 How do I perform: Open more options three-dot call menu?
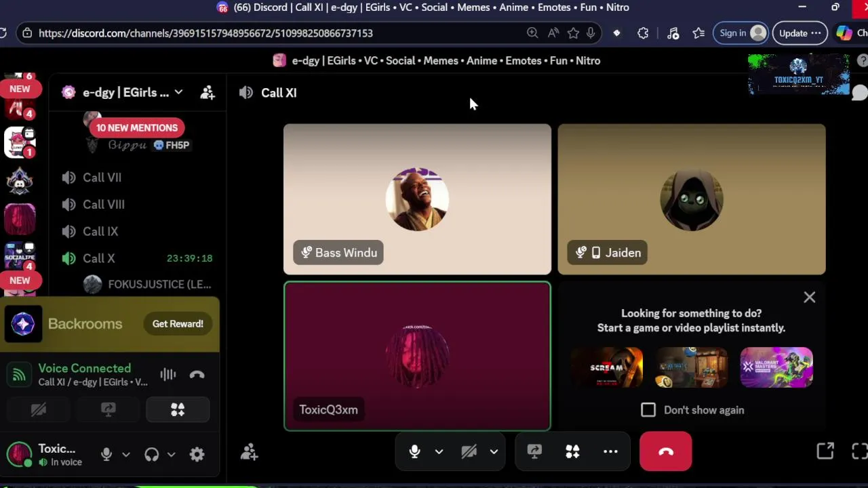610,451
